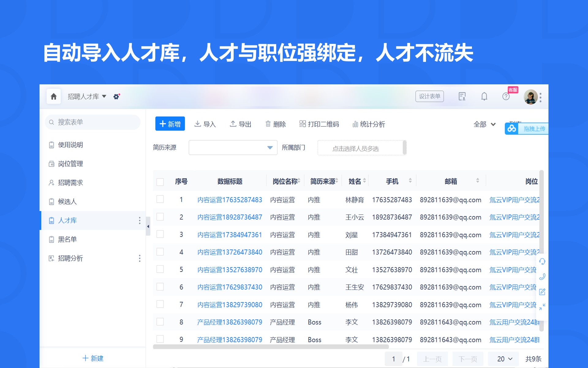Click the edit feedback icon on right edge
The image size is (588, 368).
[x=542, y=292]
